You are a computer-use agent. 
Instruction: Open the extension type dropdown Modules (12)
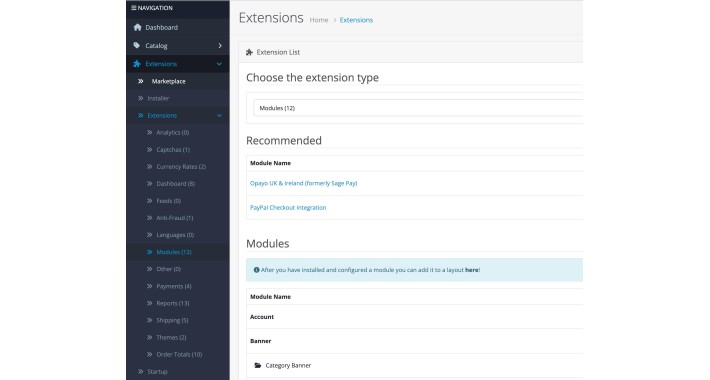(x=418, y=108)
